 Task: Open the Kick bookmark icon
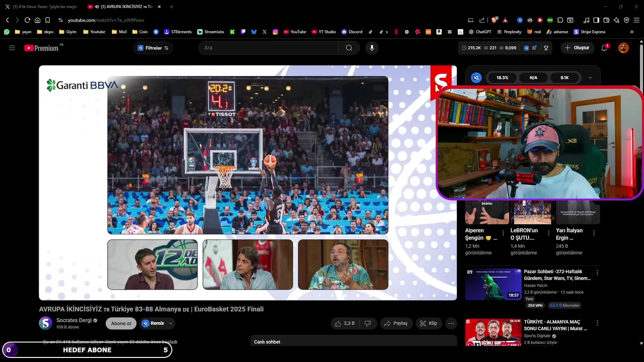point(232,32)
